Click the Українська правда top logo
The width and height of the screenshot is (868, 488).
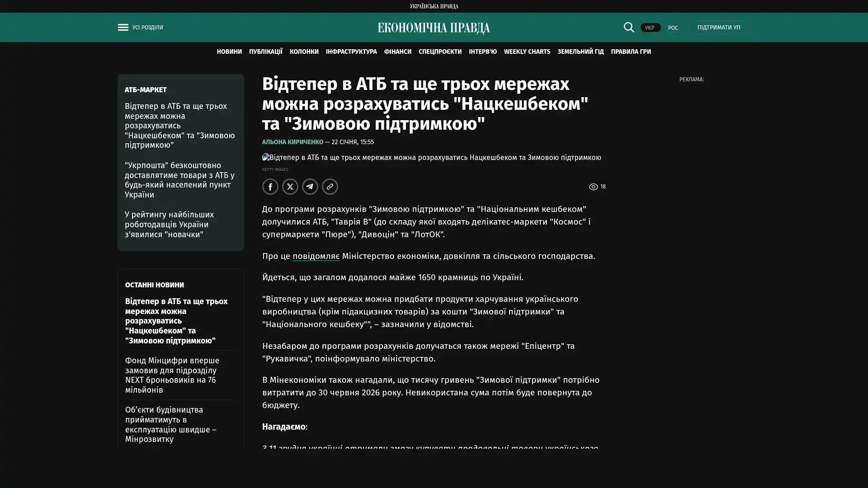(x=434, y=6)
